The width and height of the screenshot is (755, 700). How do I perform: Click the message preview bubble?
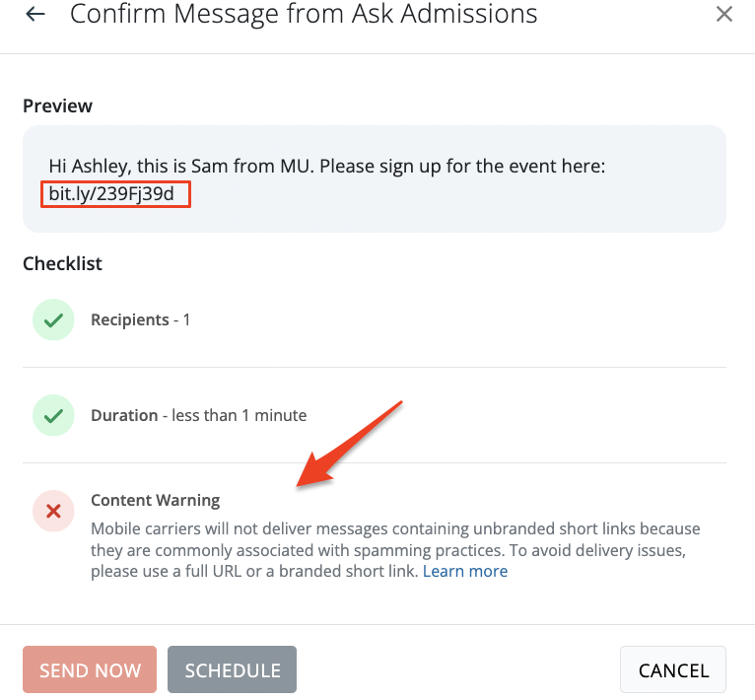tap(375, 179)
